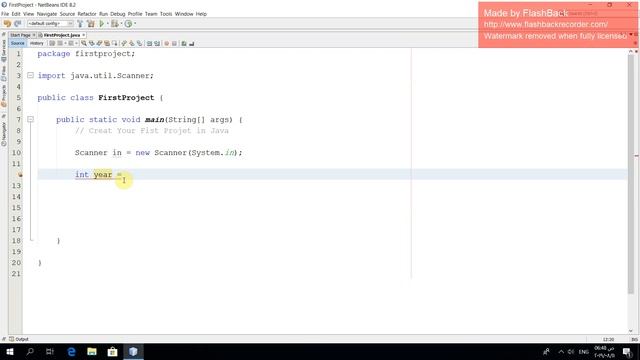
Task: Open the Tools menu
Action: tap(166, 14)
